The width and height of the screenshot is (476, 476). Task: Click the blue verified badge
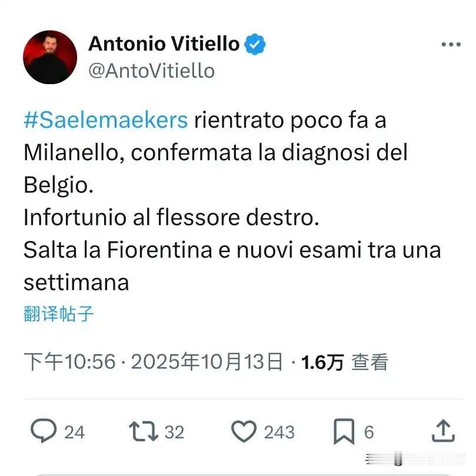point(255,44)
